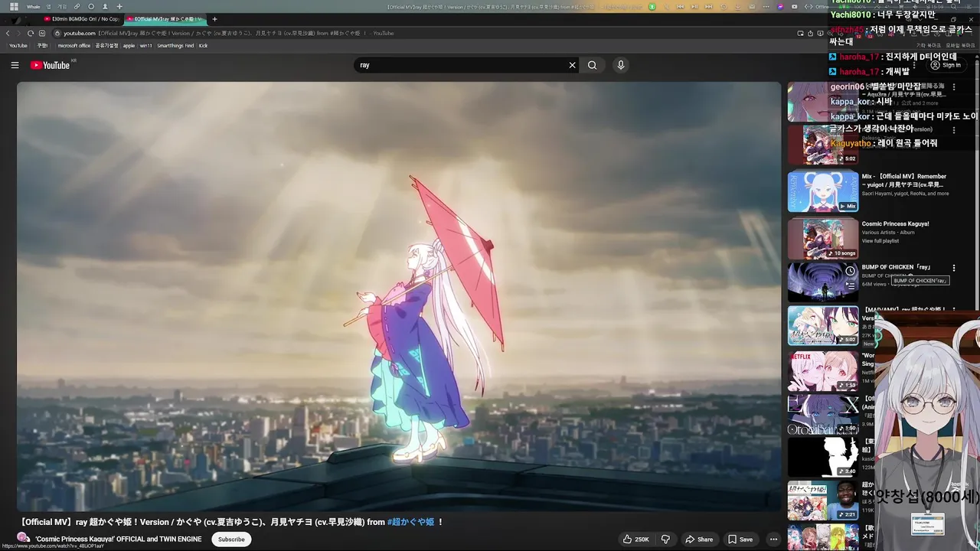Viewport: 980px width, 551px height.
Task: Open options menu for the top Aqu3ra suggestion
Action: pos(954,87)
